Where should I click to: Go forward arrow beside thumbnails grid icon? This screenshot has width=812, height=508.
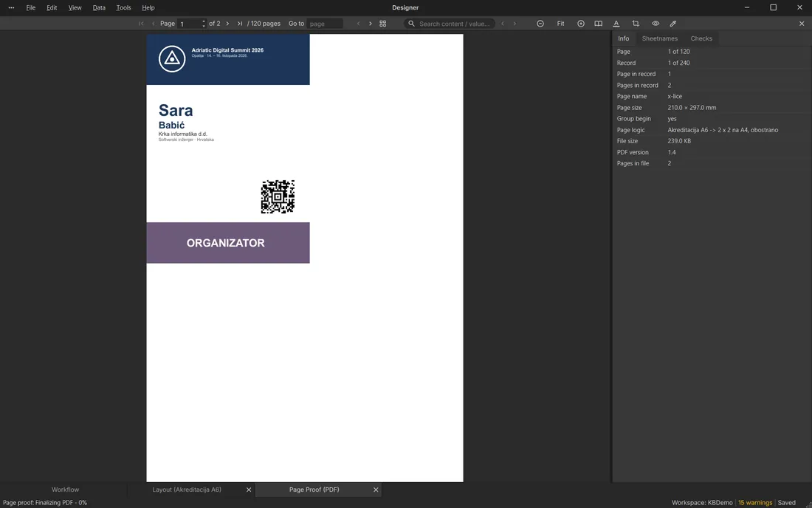point(371,24)
